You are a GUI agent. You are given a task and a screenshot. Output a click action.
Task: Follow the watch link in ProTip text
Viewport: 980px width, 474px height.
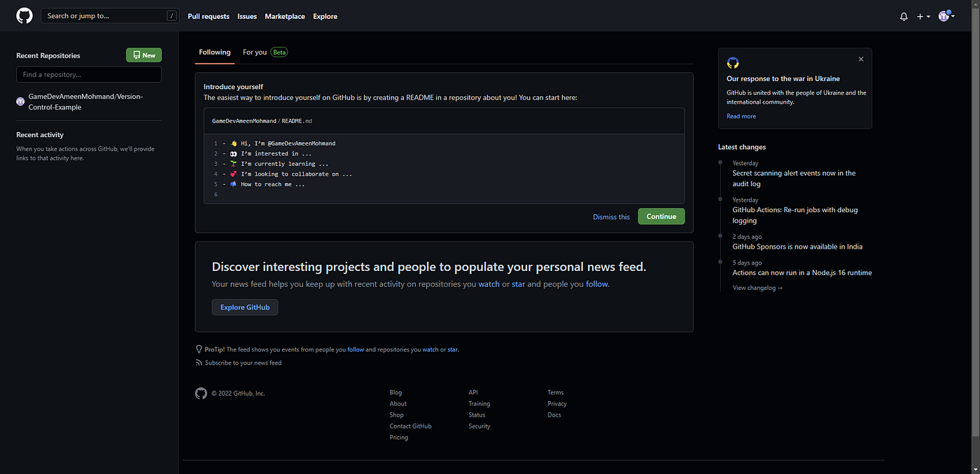[x=430, y=349]
